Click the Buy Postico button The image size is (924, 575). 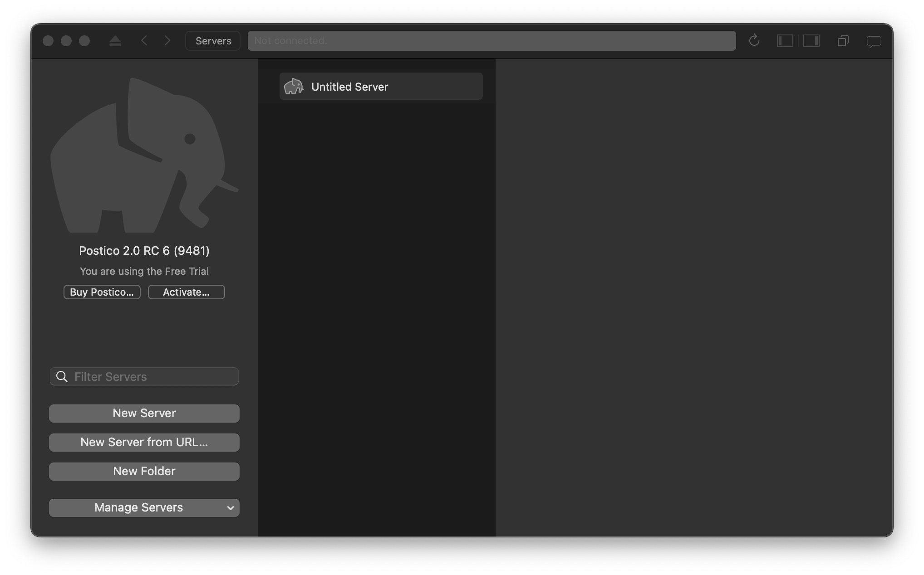(x=102, y=292)
